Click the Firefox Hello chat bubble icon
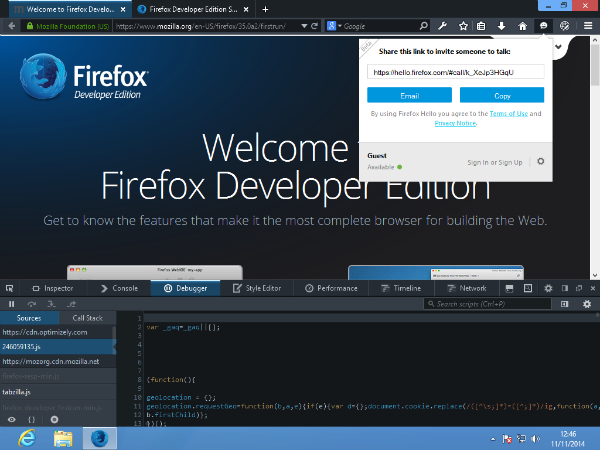 tap(543, 26)
